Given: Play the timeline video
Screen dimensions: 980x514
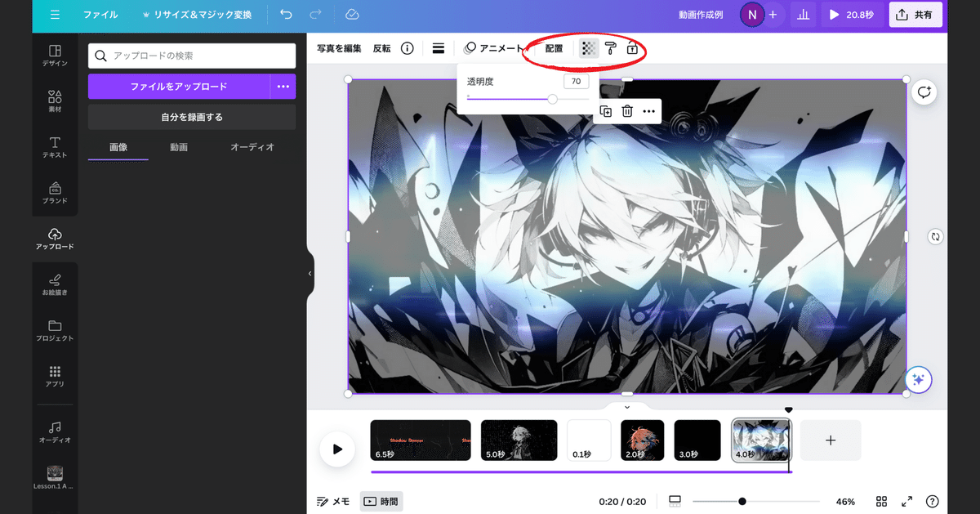Looking at the screenshot, I should coord(337,449).
